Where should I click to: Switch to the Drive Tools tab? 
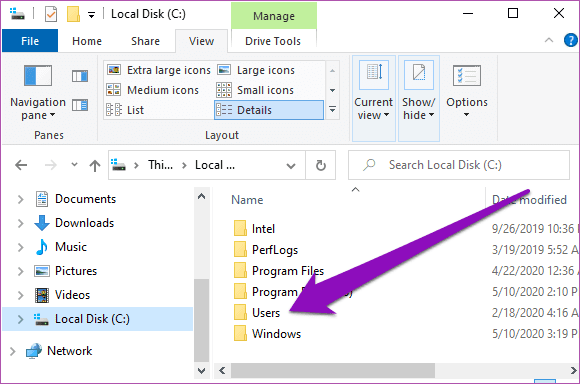273,41
